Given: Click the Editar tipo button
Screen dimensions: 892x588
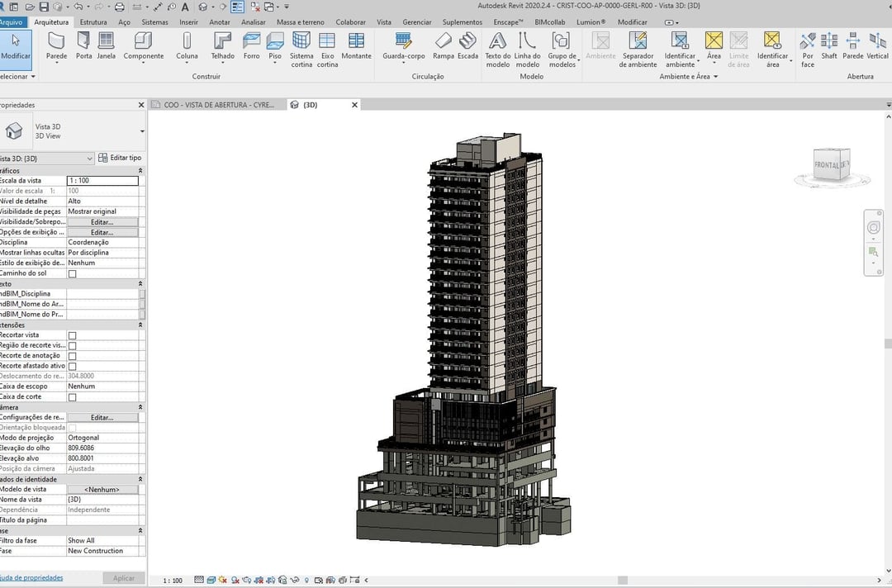Looking at the screenshot, I should [x=120, y=158].
